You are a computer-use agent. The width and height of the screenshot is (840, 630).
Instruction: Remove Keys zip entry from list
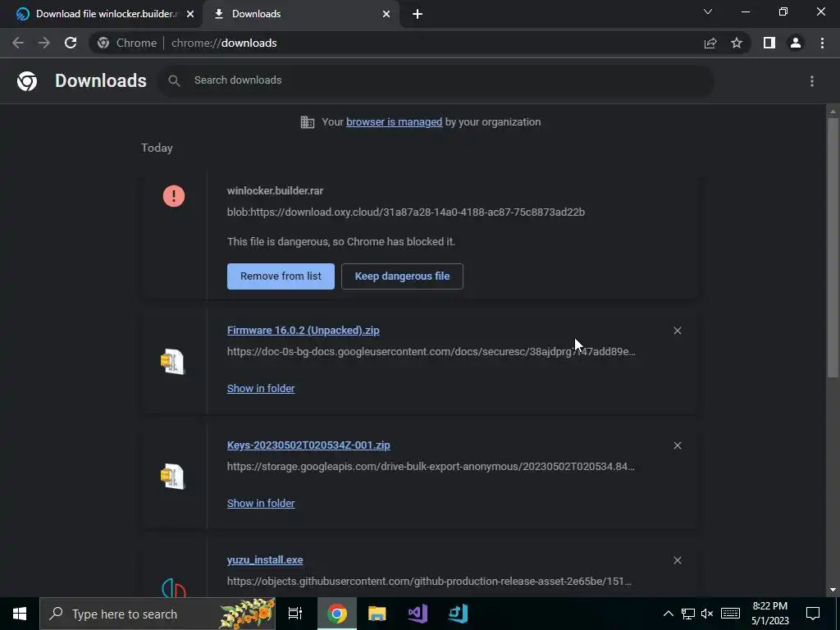click(677, 445)
